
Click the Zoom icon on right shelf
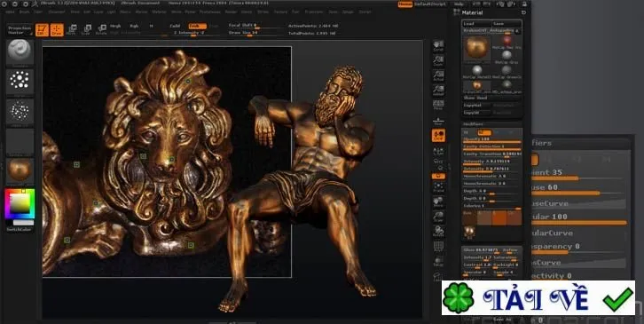click(x=438, y=60)
